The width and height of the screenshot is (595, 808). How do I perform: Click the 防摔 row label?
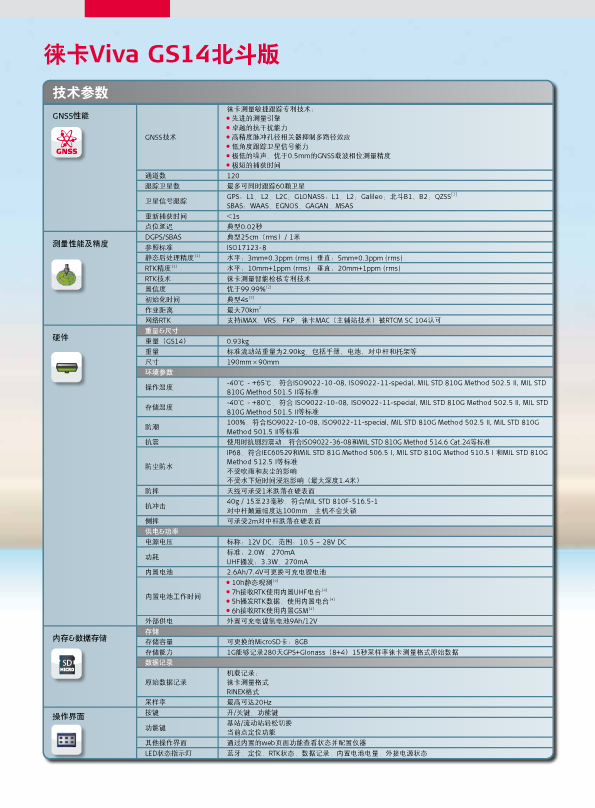coord(152,491)
